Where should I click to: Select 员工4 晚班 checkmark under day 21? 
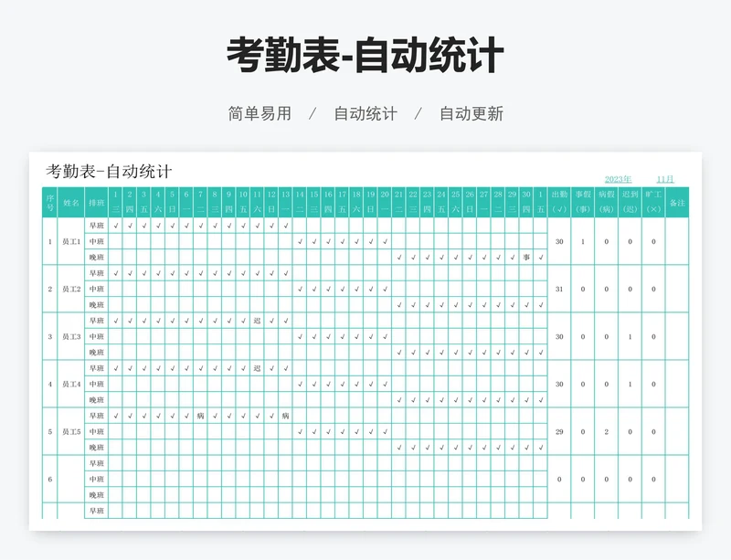click(399, 400)
